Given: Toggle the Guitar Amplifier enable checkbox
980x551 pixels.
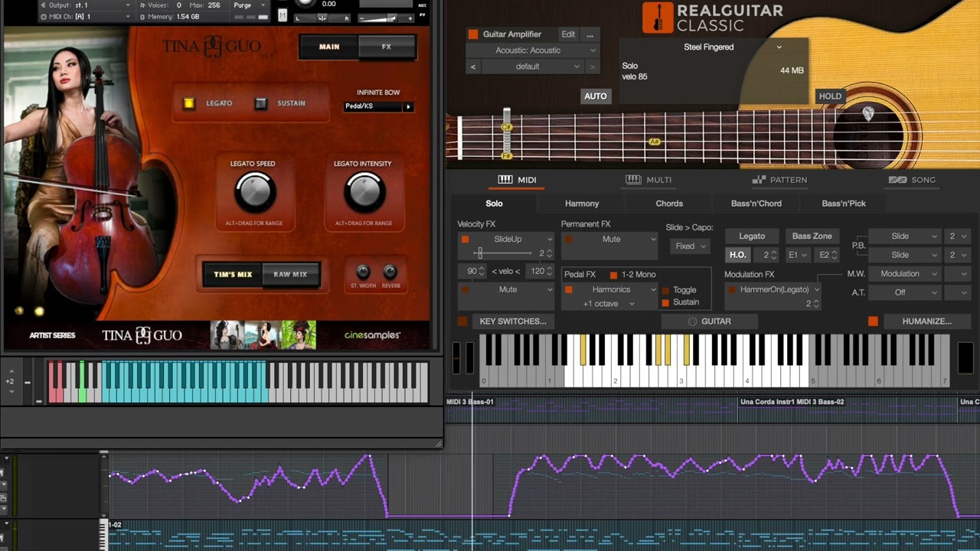Looking at the screenshot, I should pyautogui.click(x=473, y=34).
